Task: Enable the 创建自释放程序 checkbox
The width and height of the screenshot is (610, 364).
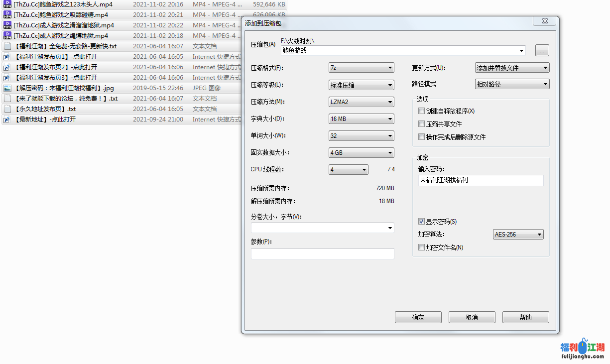Action: coord(422,111)
